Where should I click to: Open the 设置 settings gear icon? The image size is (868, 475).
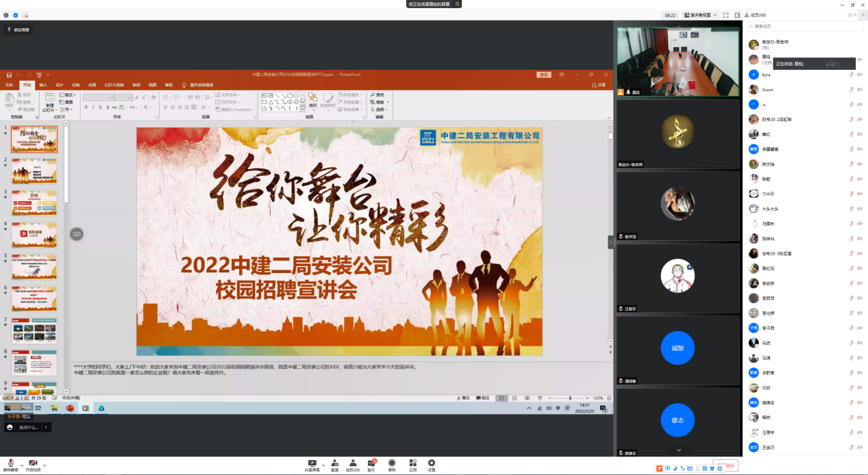tap(432, 463)
